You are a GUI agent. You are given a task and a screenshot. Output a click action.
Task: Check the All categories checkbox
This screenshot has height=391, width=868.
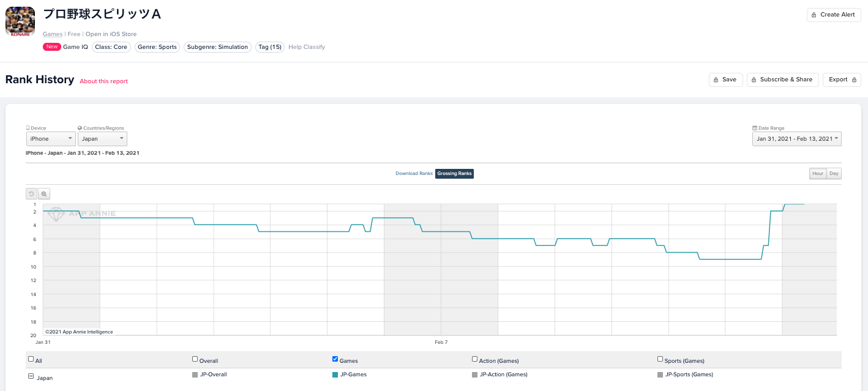pos(31,359)
